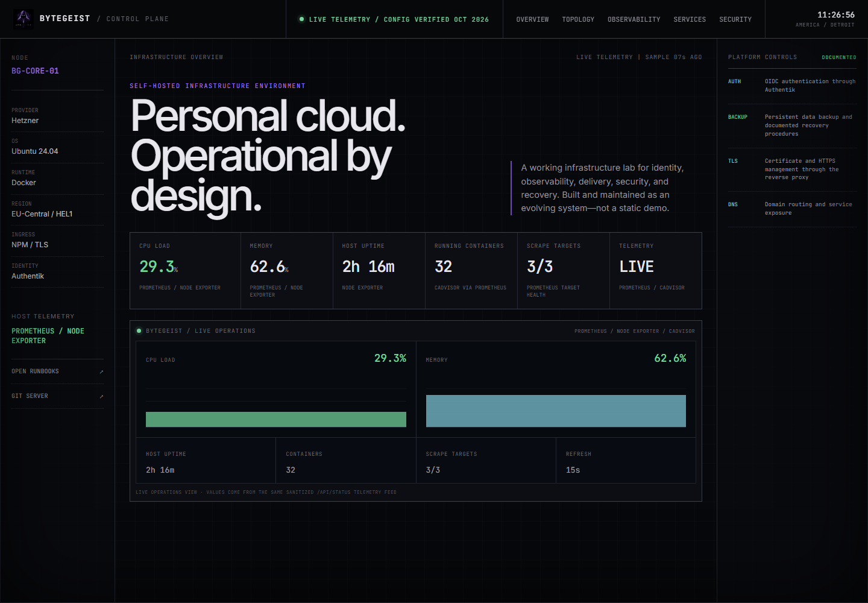Click the Host Uptime 2h 16m cell in Live Operations
Image resolution: width=868 pixels, height=603 pixels.
tap(206, 461)
